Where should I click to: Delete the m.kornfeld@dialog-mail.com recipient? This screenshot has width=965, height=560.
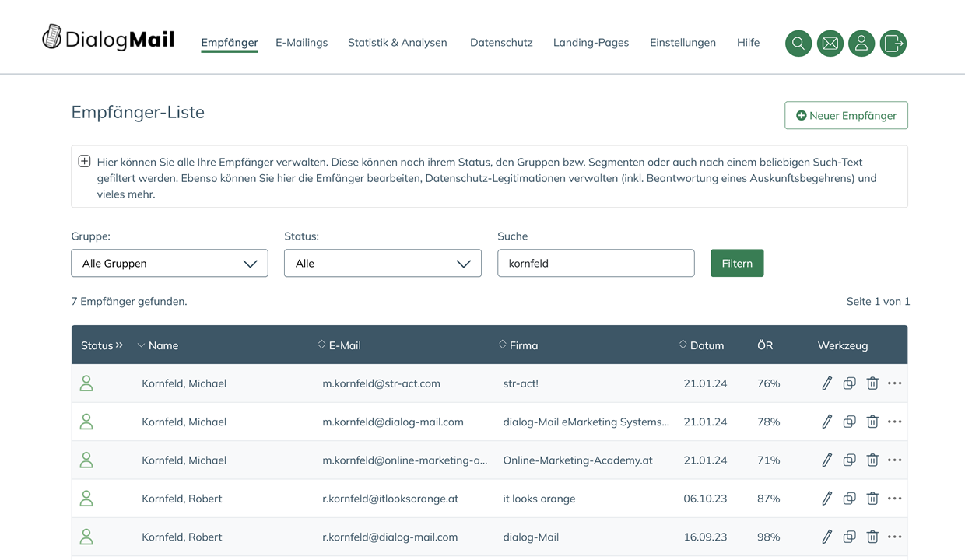(872, 422)
